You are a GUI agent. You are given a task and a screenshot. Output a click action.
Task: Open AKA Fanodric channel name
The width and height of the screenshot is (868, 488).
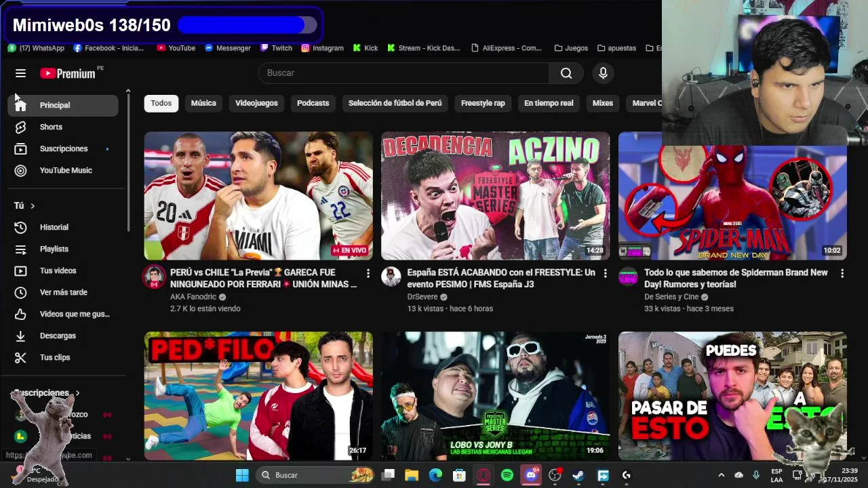coord(193,297)
